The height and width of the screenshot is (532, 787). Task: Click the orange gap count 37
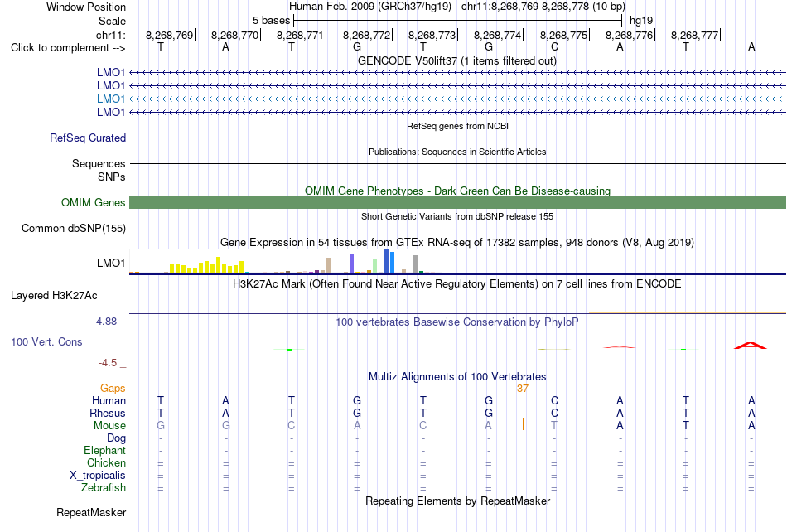pyautogui.click(x=523, y=388)
